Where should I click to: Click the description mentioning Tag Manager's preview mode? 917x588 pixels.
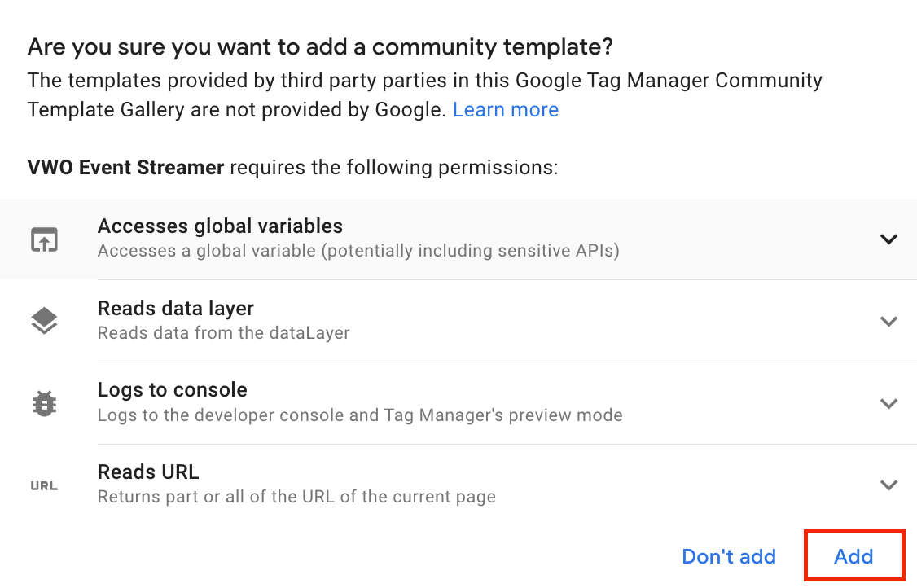point(360,415)
